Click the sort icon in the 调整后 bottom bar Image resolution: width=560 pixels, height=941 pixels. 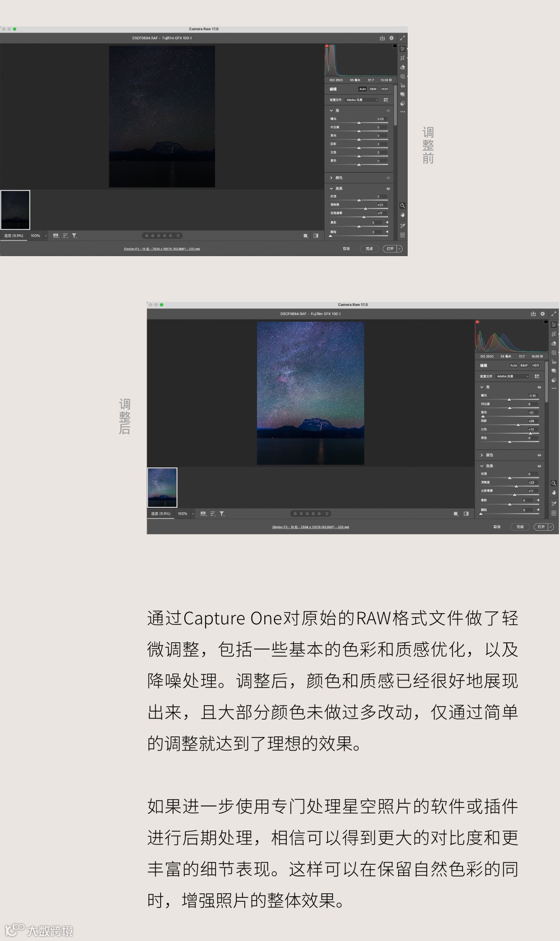pos(213,513)
